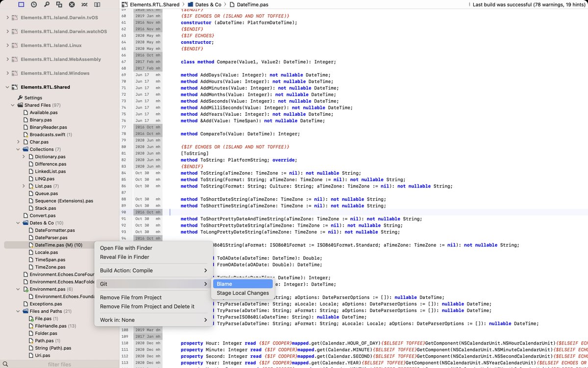
Task: Expand the Char.pas node
Action: pos(18,142)
